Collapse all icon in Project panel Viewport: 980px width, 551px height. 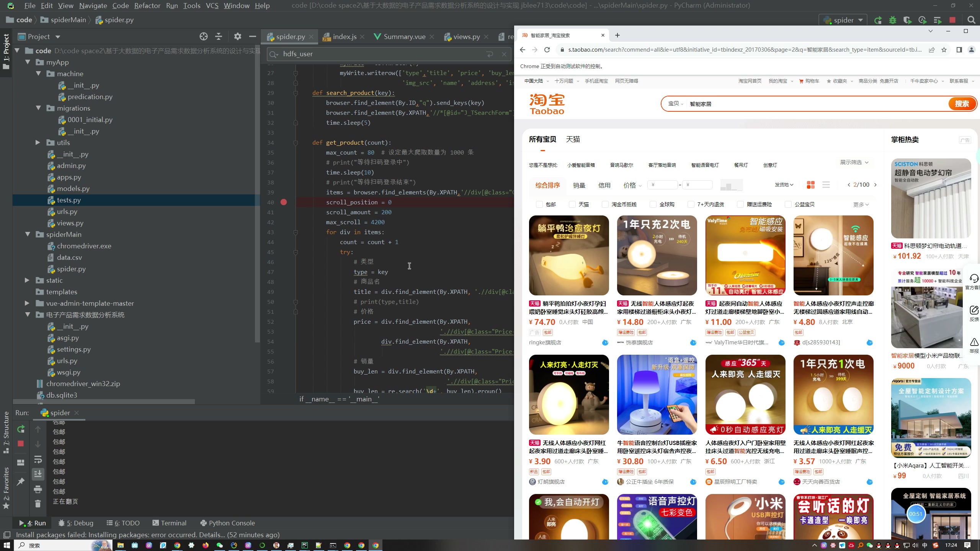tap(219, 37)
